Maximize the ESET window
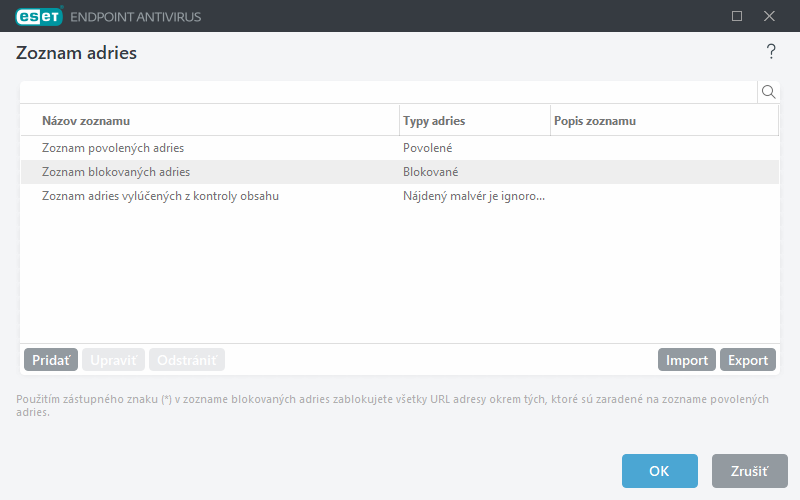The width and height of the screenshot is (800, 500). (x=737, y=16)
